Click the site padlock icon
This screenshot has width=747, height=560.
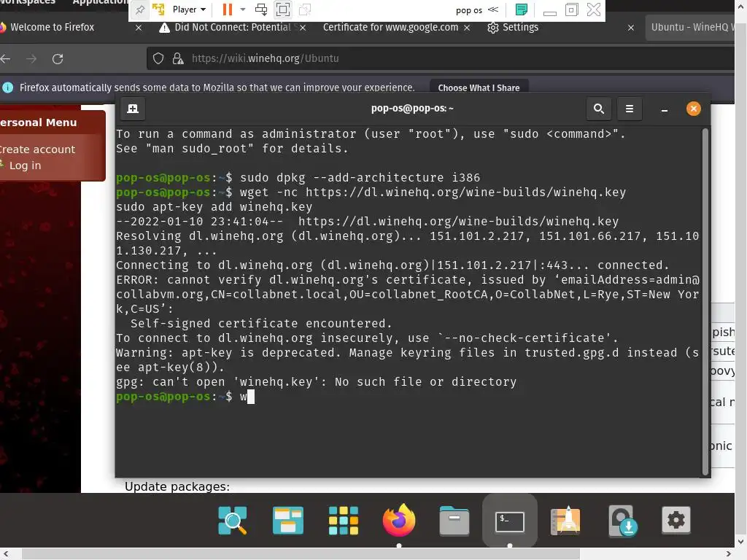(178, 58)
